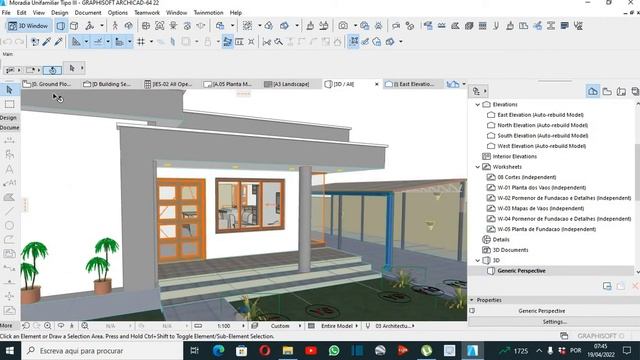Select the Line tool in toolbox
Image resolution: width=640 pixels, height=360 pixels.
click(x=9, y=211)
